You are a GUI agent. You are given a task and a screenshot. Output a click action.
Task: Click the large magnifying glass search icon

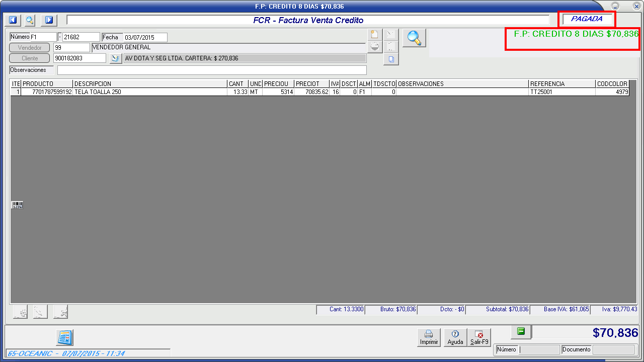point(414,38)
